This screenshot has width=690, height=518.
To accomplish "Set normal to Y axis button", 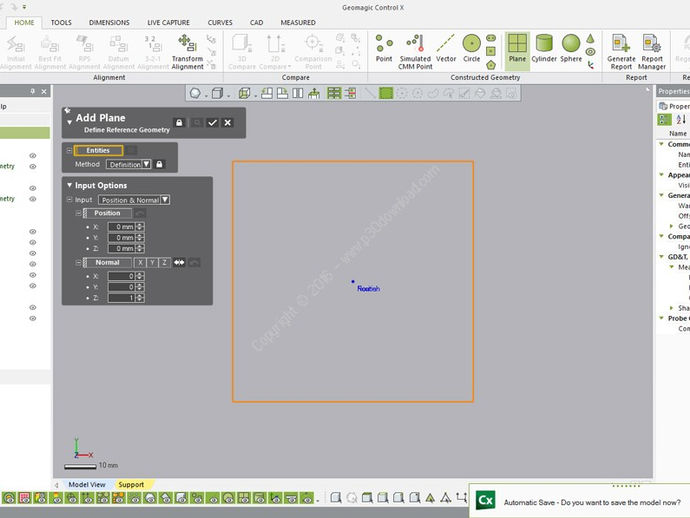I will click(152, 262).
